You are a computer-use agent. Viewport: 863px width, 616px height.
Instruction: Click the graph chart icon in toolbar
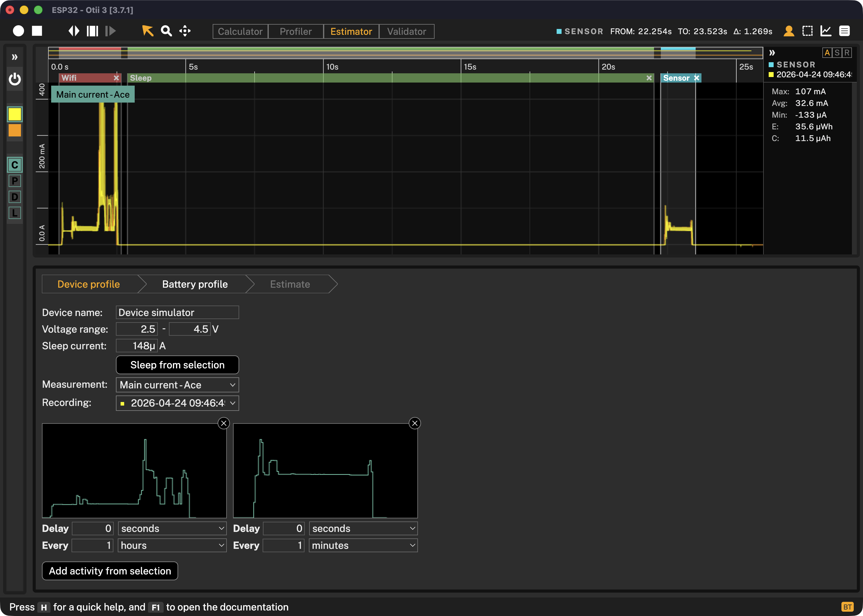point(826,31)
